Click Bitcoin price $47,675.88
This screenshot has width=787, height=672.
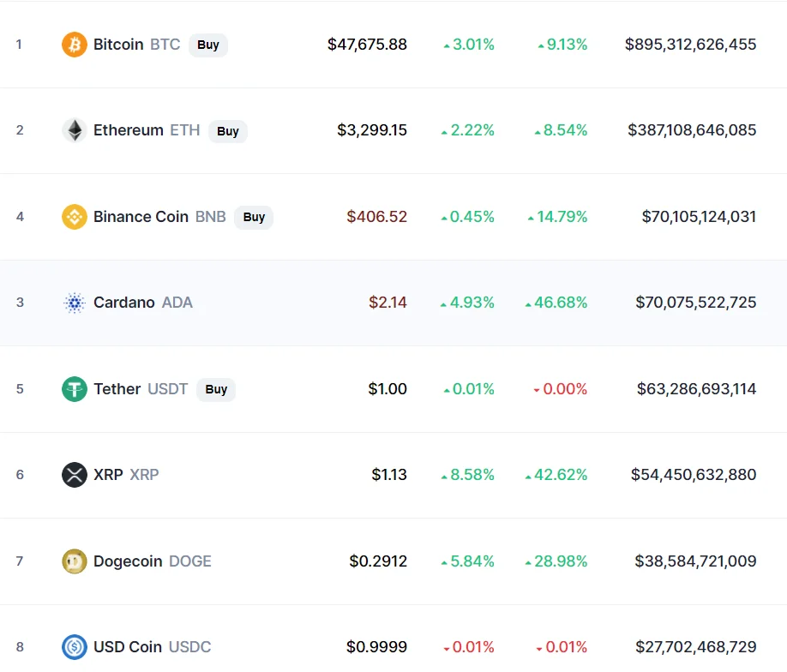(367, 45)
